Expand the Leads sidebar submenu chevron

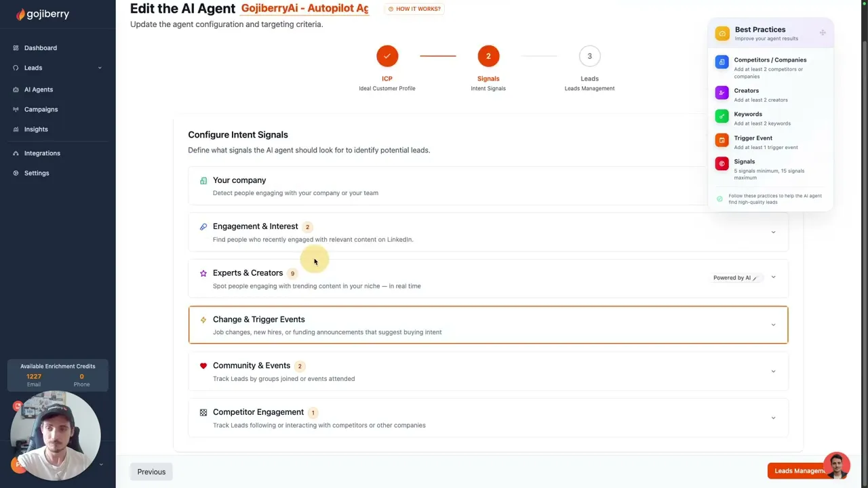click(100, 68)
